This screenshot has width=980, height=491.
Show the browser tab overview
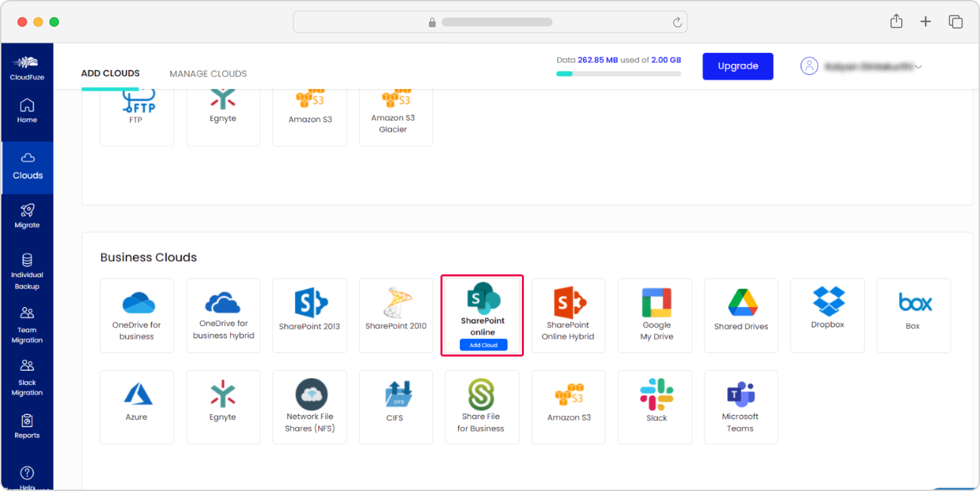(x=956, y=22)
